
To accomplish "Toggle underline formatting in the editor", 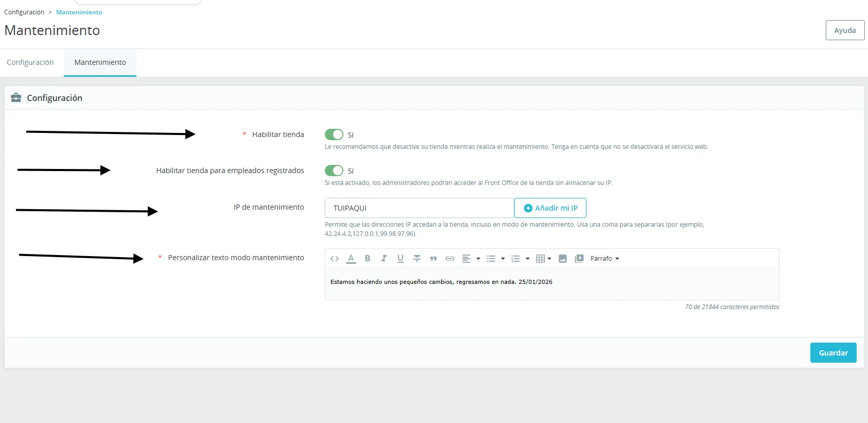I will pyautogui.click(x=401, y=259).
